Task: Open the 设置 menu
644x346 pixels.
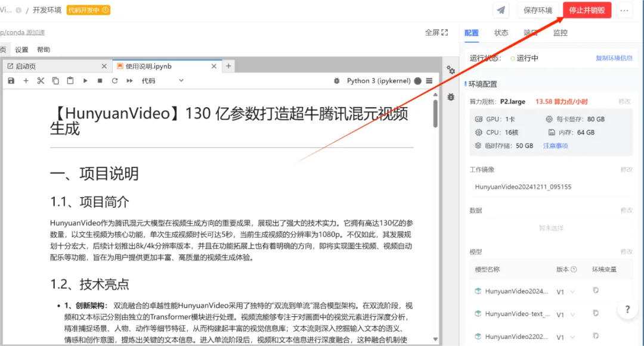Action: point(22,49)
